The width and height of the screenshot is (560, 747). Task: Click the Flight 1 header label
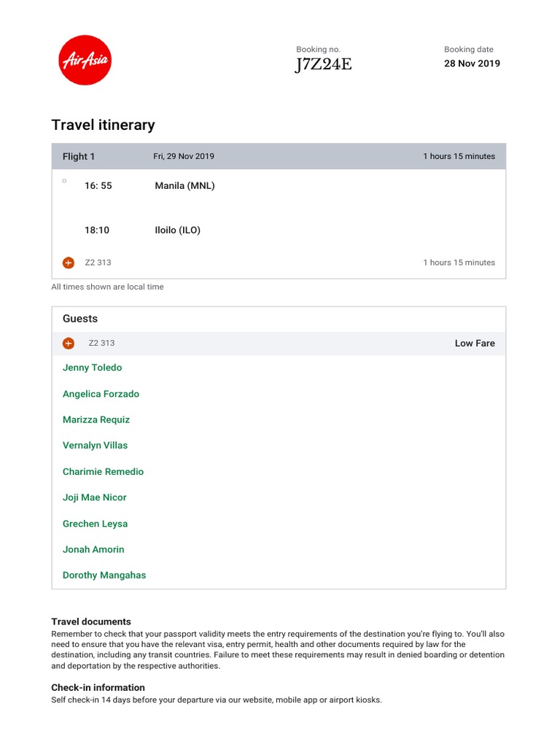79,156
